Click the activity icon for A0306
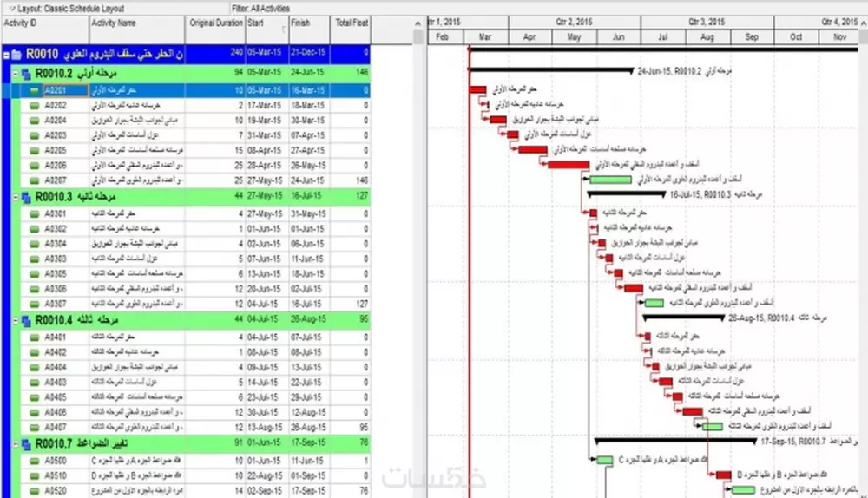The image size is (868, 498). pos(35,288)
